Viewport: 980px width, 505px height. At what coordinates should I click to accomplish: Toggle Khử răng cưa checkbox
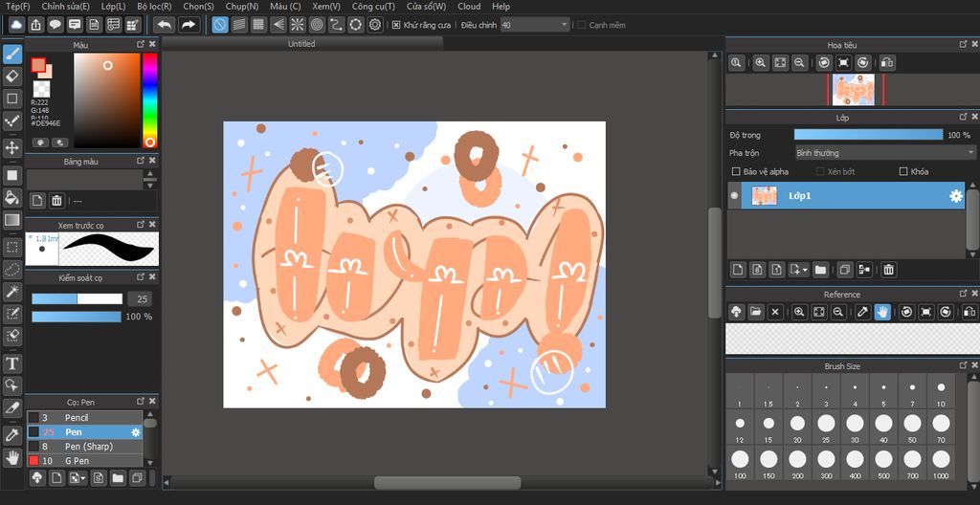click(x=396, y=25)
